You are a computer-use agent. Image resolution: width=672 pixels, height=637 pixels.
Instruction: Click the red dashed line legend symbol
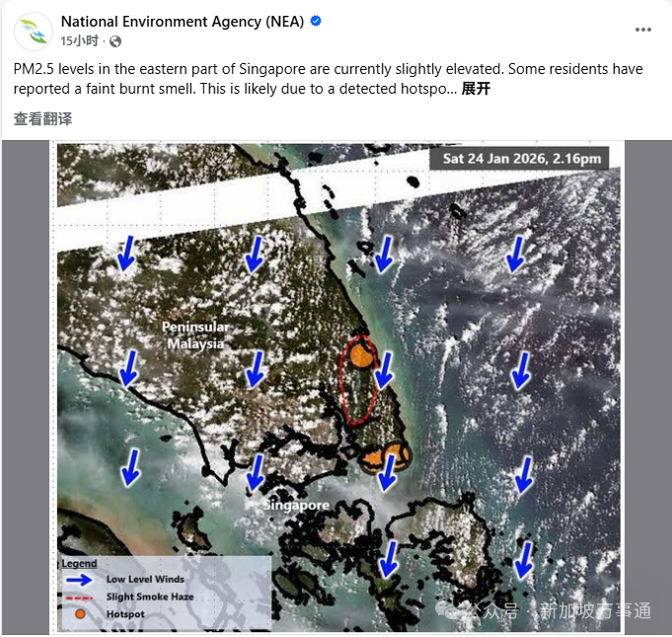click(x=79, y=598)
